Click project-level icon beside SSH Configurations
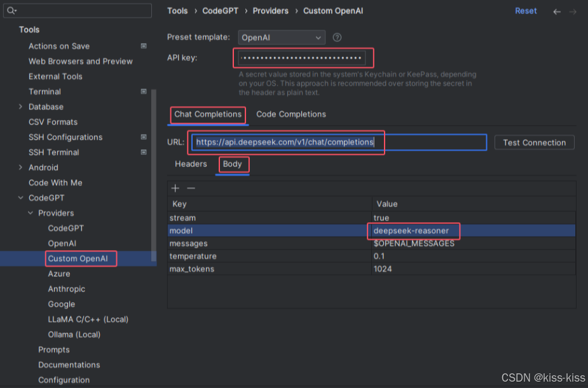 tap(143, 137)
